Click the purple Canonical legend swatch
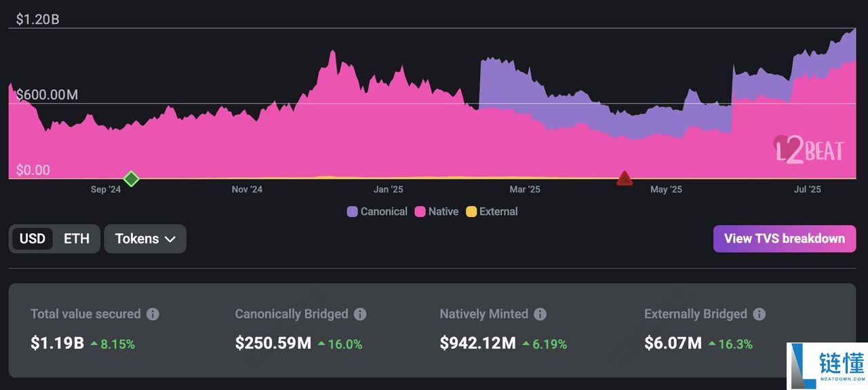This screenshot has width=868, height=390. click(352, 212)
